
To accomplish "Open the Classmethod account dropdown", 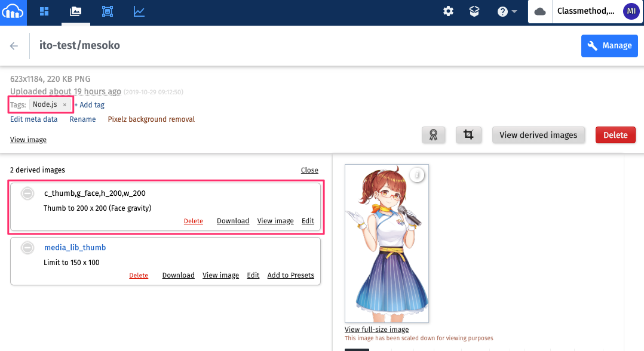I will click(585, 11).
